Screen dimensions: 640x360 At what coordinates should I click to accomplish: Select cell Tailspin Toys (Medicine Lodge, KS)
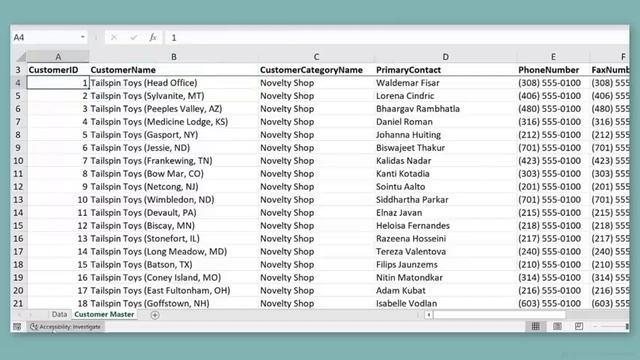point(173,122)
